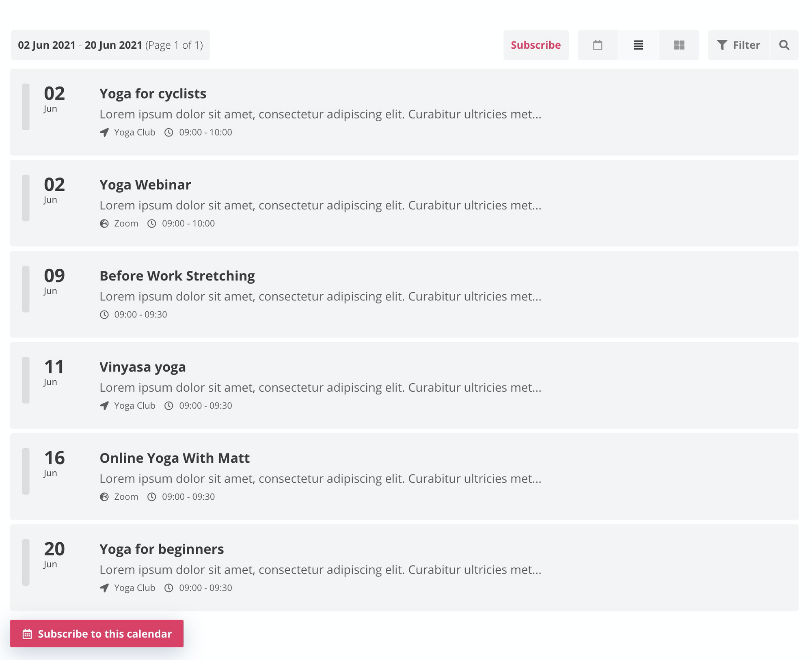Switch to calendar view layout
This screenshot has height=660, width=812.
[x=596, y=45]
